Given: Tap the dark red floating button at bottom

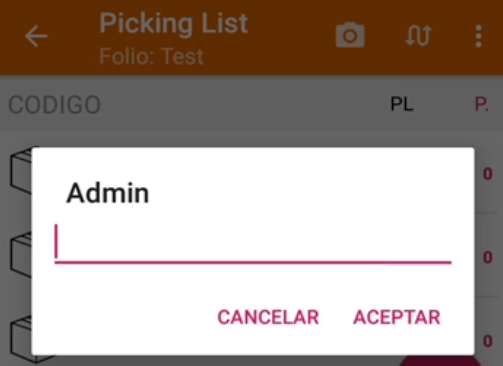Looking at the screenshot, I should (x=440, y=361).
